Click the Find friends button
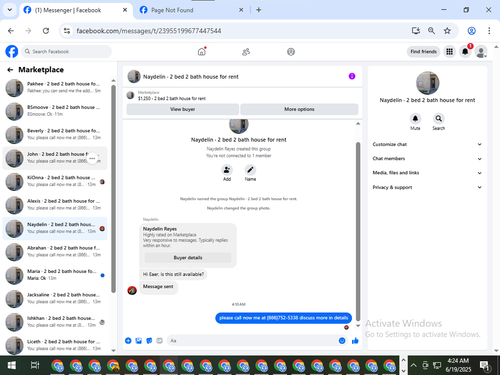Screen dimensions: 500x375 coord(423,52)
